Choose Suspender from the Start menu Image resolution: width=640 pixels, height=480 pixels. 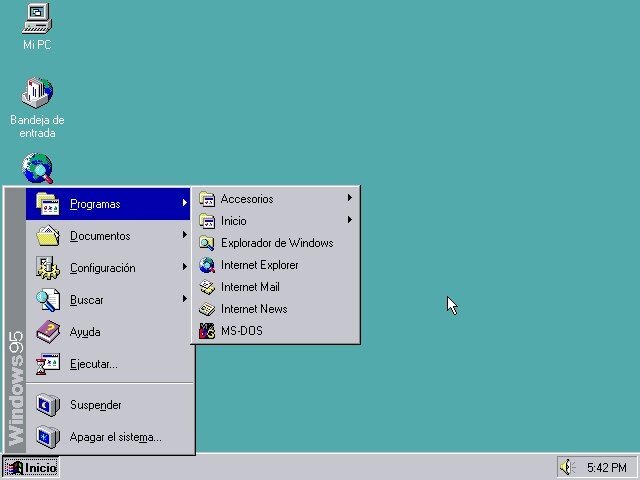click(x=108, y=405)
